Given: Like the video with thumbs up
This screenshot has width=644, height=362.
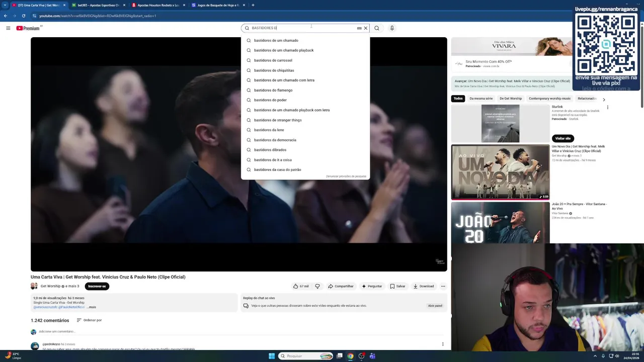Looking at the screenshot, I should point(301,286).
